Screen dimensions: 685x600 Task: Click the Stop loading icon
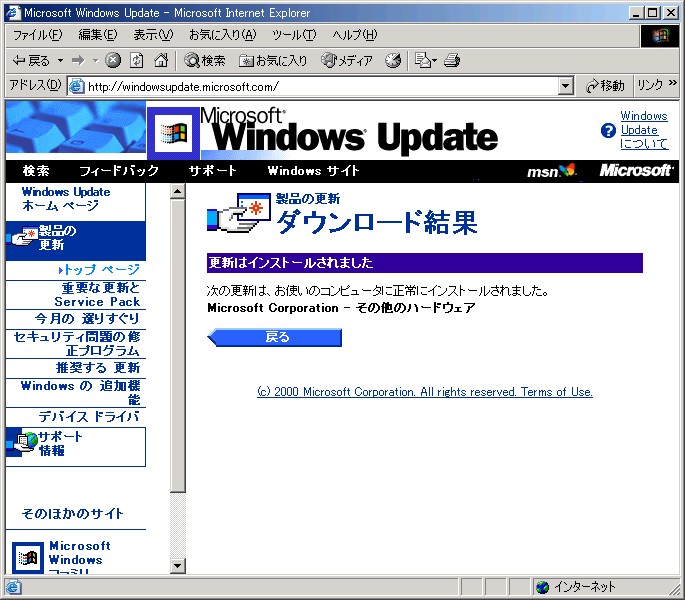(113, 60)
